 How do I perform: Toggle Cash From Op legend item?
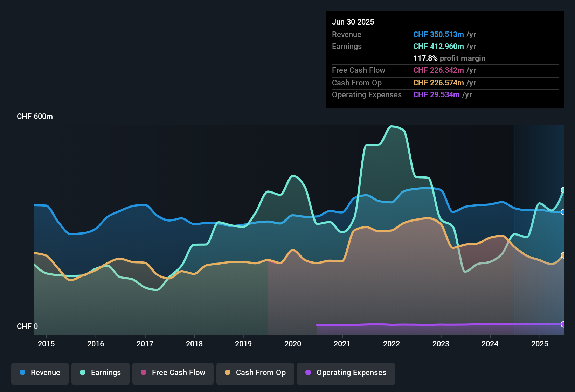click(x=255, y=373)
